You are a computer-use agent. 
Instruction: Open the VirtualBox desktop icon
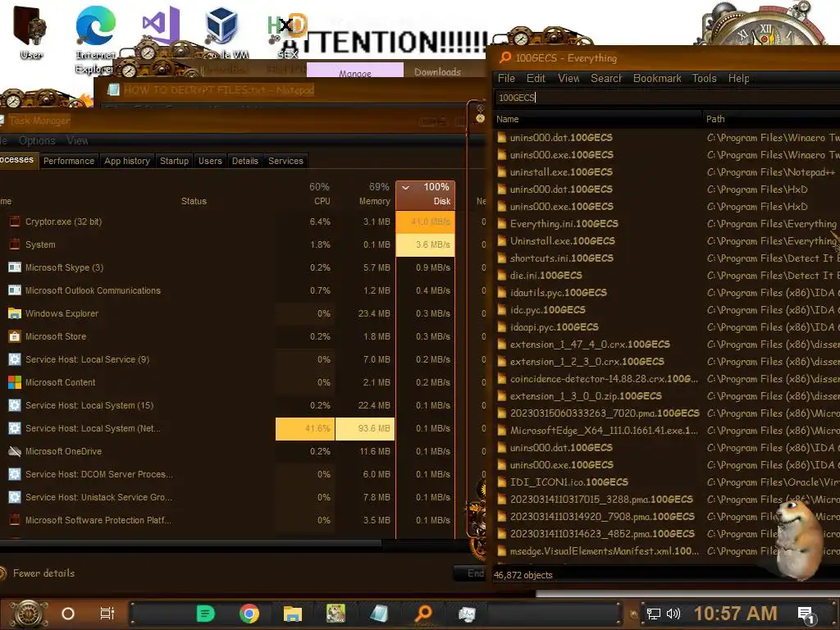[x=221, y=25]
